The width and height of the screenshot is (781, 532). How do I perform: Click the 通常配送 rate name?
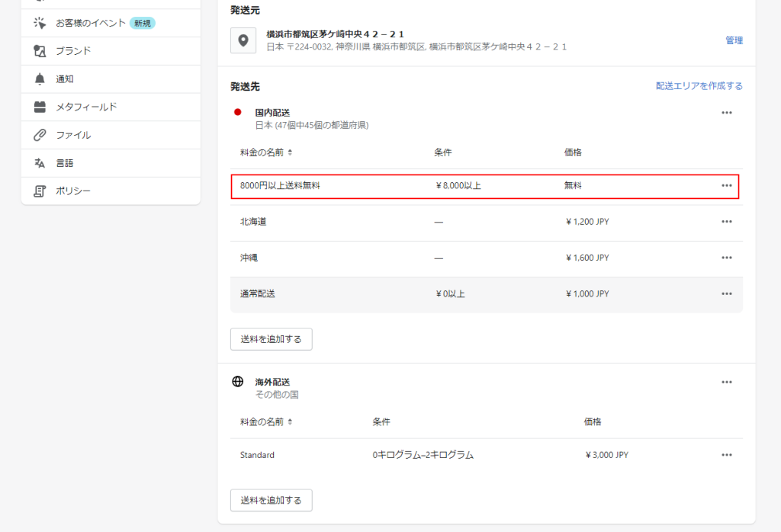click(x=258, y=294)
